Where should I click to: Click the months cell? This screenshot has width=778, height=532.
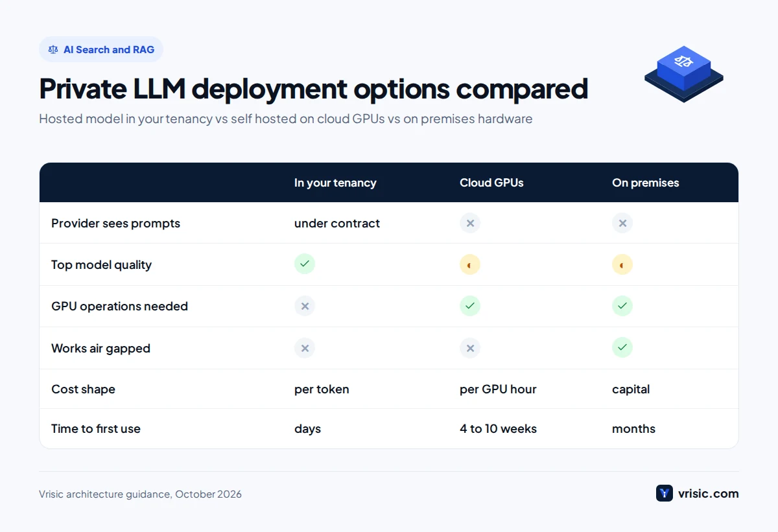633,428
